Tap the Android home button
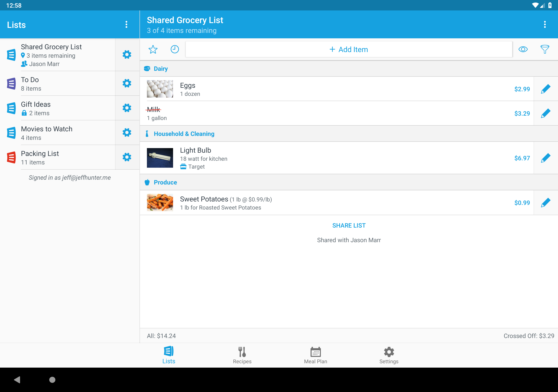The height and width of the screenshot is (392, 558). pyautogui.click(x=52, y=380)
